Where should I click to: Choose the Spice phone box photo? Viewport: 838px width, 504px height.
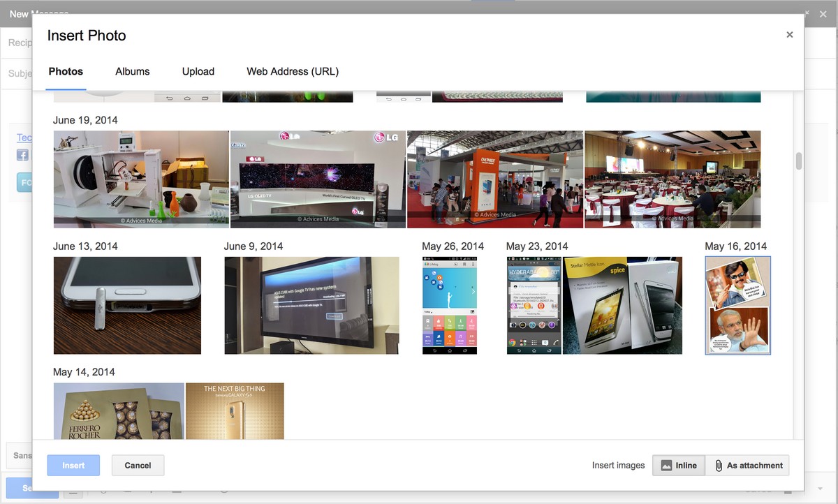pyautogui.click(x=622, y=306)
